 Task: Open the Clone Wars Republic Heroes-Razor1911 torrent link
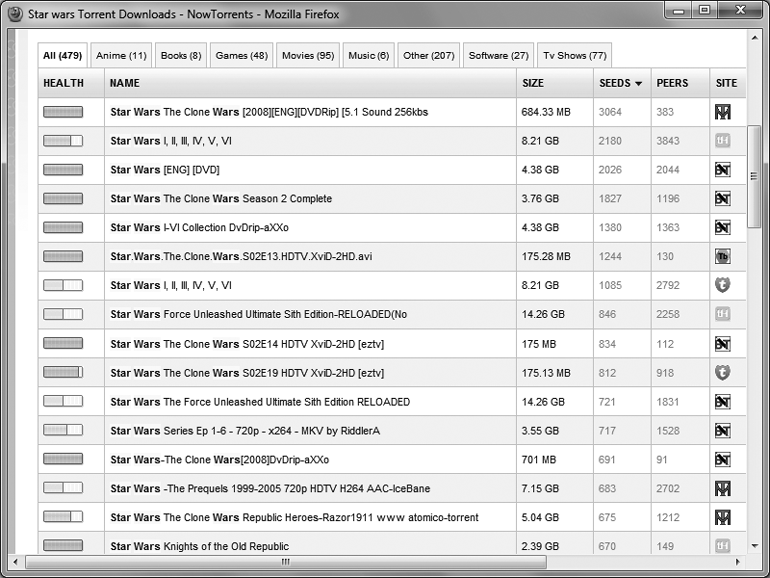294,518
